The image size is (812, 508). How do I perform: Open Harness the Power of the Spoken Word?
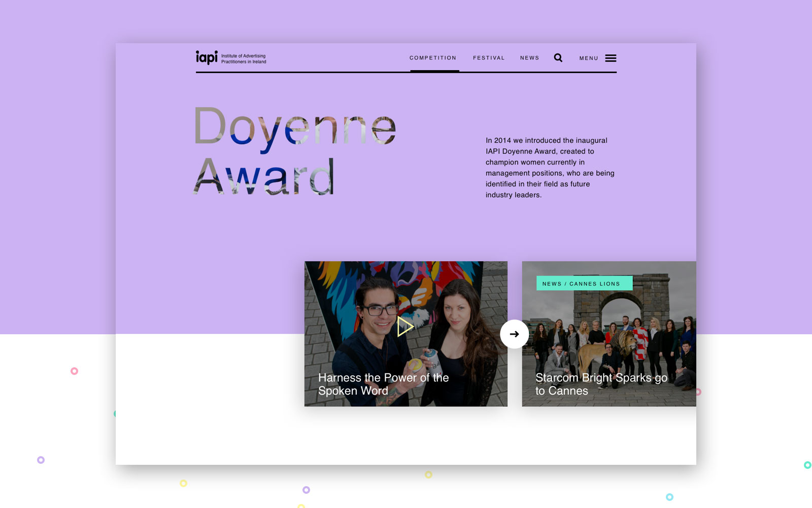[x=384, y=385]
